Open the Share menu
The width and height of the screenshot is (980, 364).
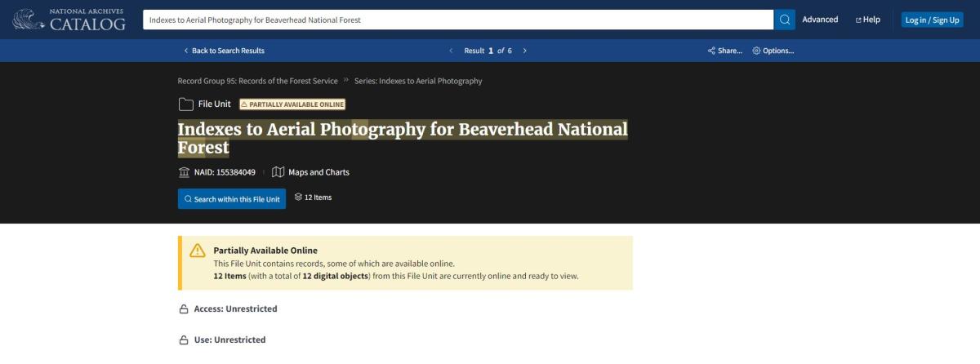click(724, 51)
